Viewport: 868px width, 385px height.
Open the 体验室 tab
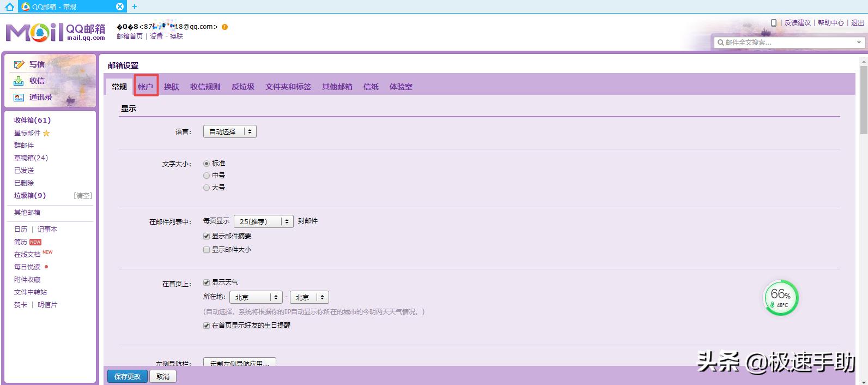point(401,87)
